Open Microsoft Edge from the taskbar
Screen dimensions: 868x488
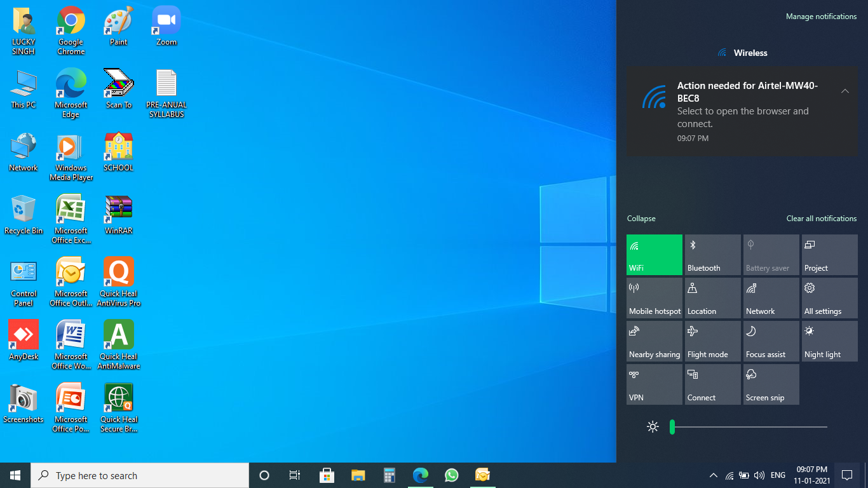[420, 475]
